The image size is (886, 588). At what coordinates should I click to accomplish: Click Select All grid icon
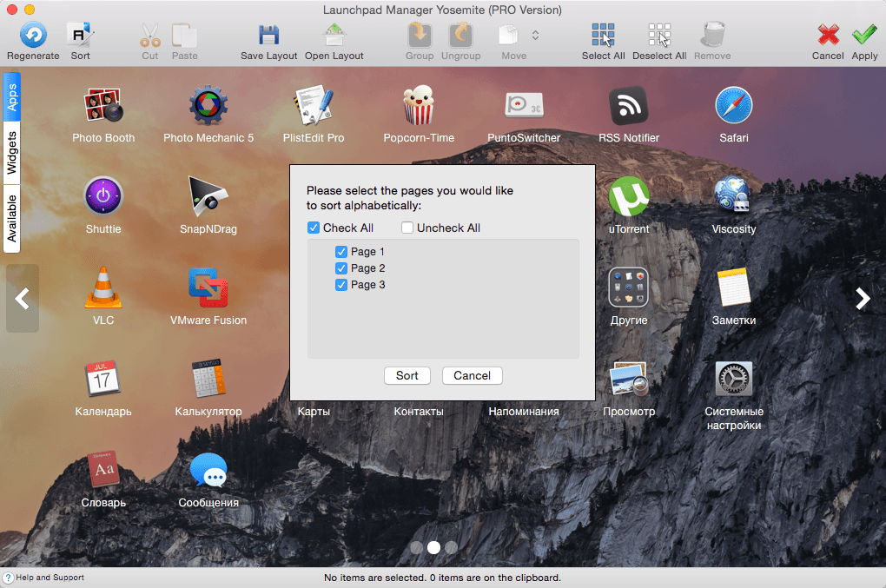[604, 35]
